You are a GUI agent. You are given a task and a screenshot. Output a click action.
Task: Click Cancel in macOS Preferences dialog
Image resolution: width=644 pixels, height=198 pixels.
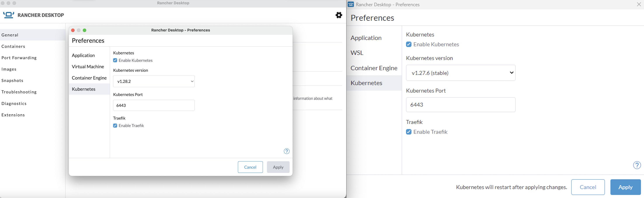click(x=250, y=167)
